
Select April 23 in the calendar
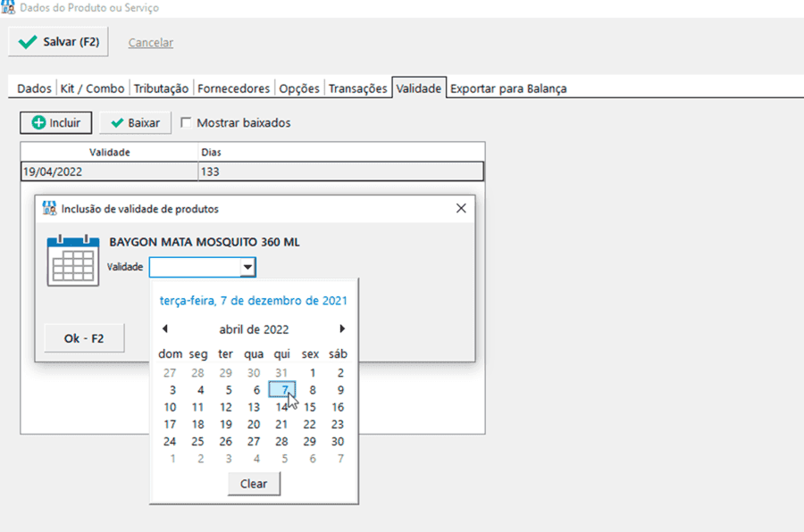coord(338,424)
